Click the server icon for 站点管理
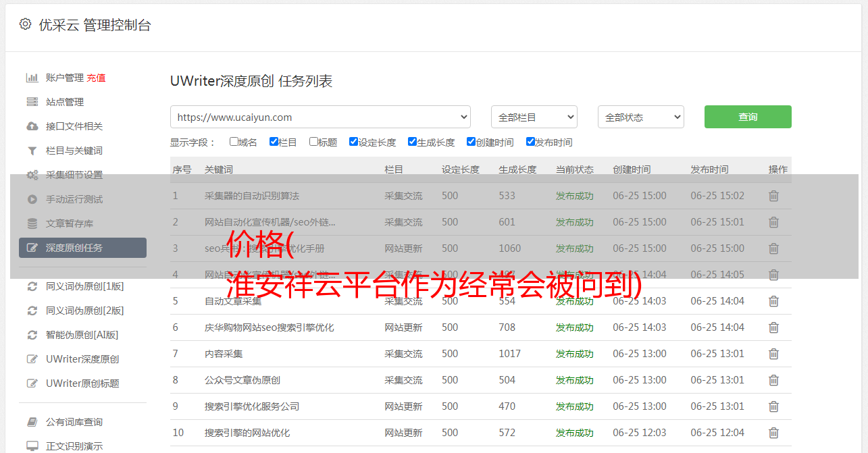 click(x=32, y=102)
